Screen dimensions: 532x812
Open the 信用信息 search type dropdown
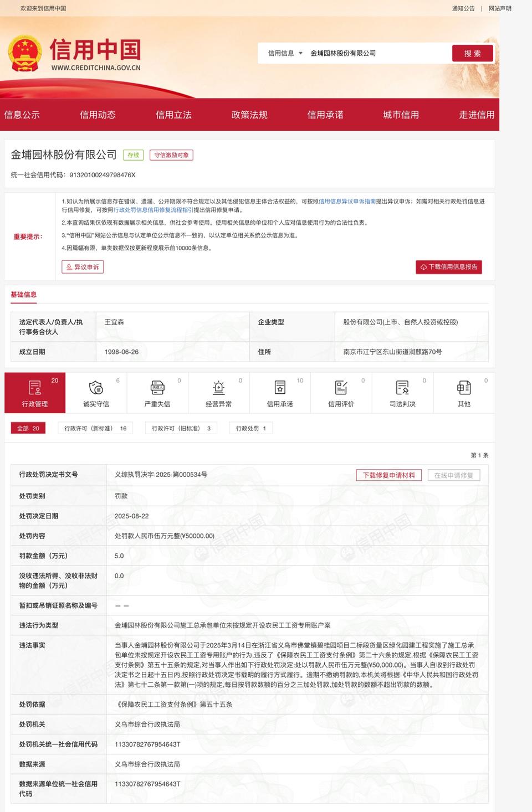[285, 53]
